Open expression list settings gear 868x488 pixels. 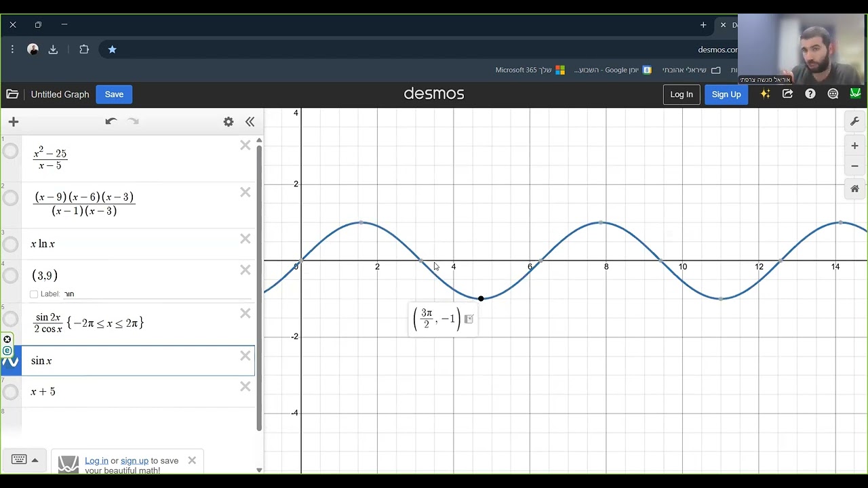click(229, 122)
